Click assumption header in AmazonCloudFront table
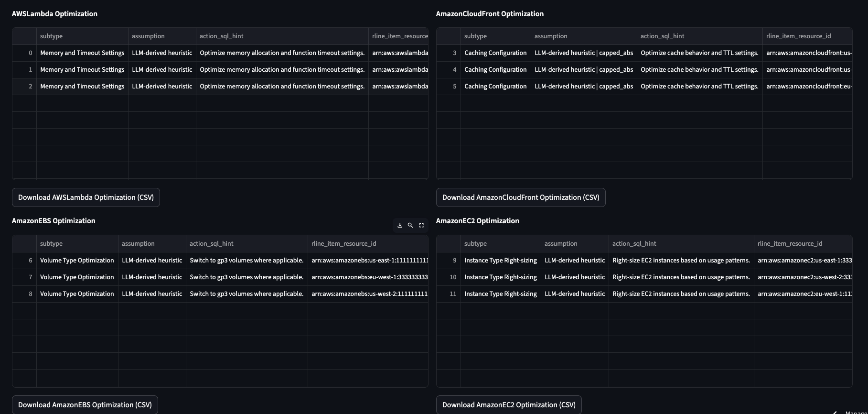Screen dimensions: 868x414 584,36
